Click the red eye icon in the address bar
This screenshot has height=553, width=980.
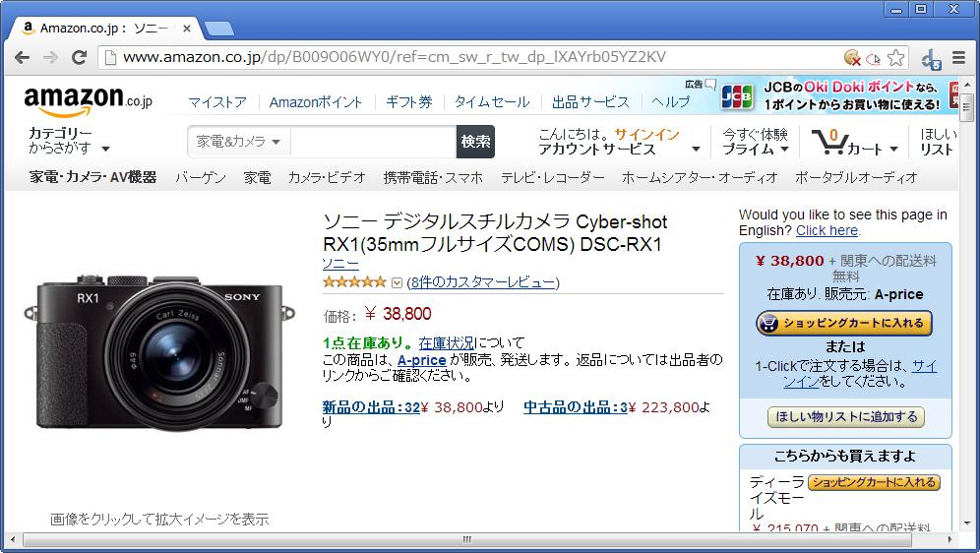[x=874, y=59]
